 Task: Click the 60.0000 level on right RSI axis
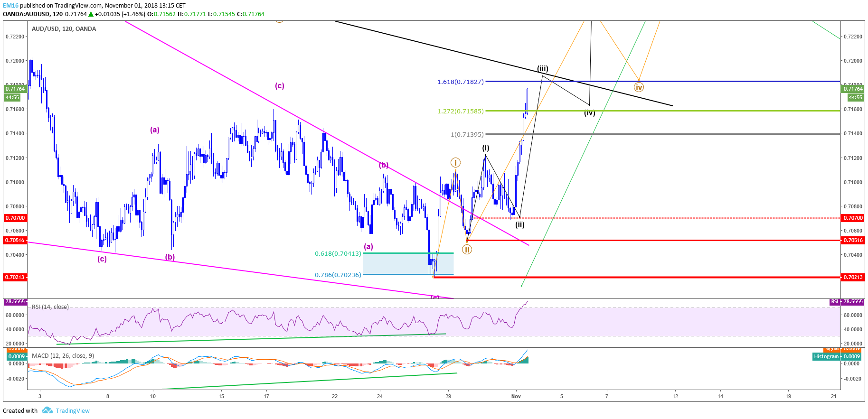(x=852, y=315)
